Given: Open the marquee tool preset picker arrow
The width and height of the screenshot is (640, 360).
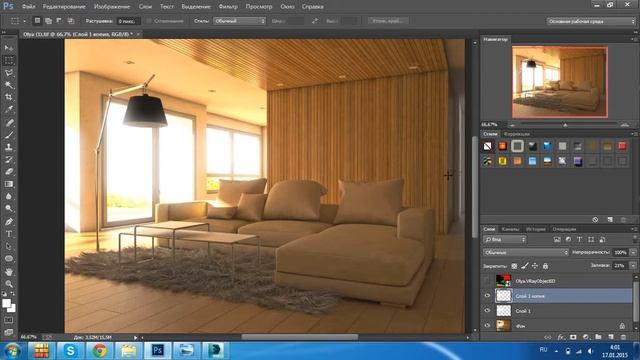Looking at the screenshot, I should pyautogui.click(x=24, y=21).
